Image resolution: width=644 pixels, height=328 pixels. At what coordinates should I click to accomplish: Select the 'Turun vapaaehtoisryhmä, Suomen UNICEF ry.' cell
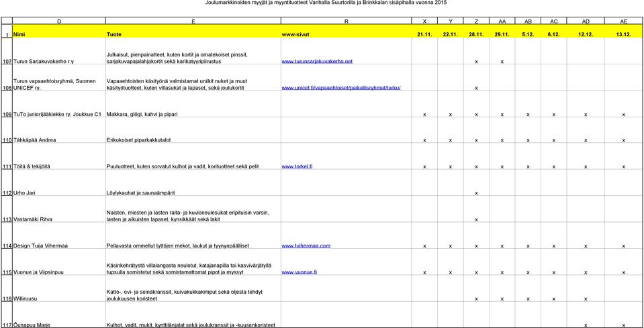[59, 78]
